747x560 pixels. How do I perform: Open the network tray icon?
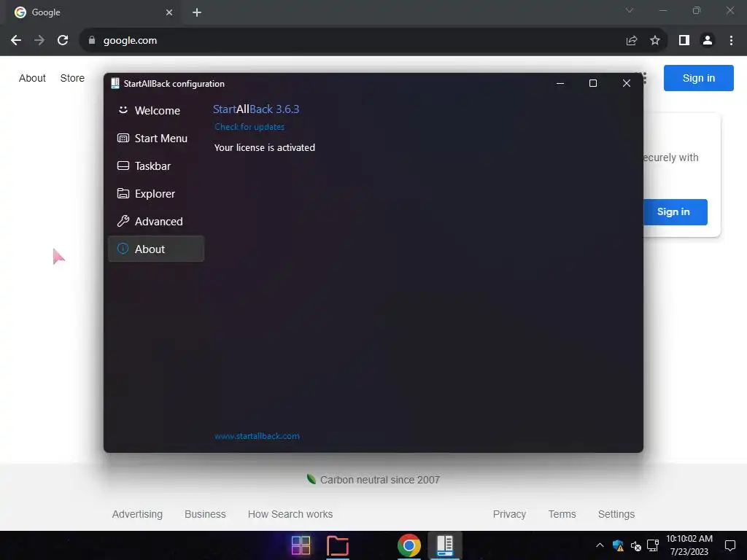tap(653, 545)
